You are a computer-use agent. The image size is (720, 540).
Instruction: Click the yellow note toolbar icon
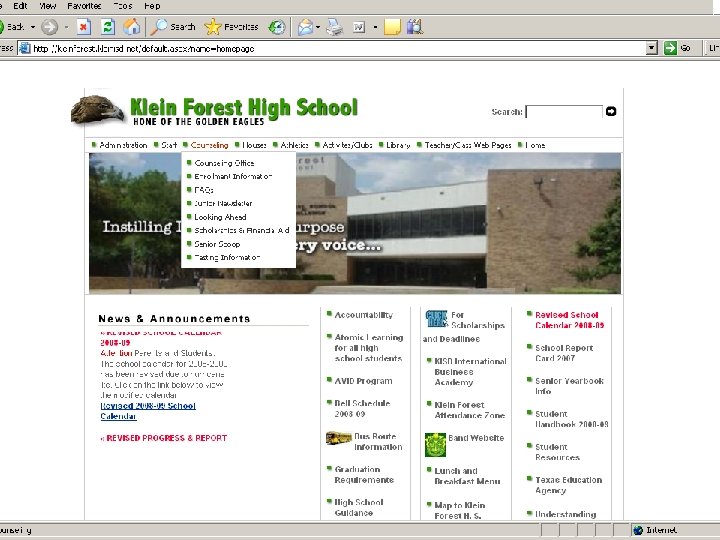(392, 27)
